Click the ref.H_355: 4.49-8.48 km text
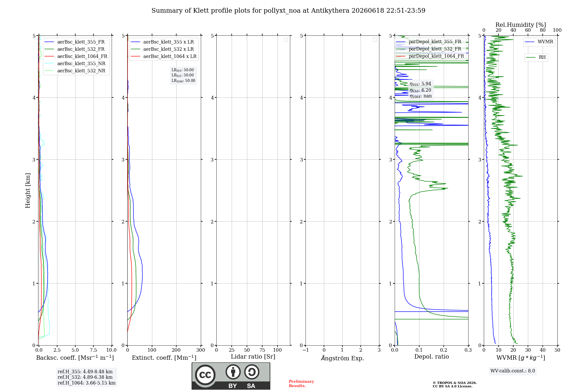 [x=85, y=372]
